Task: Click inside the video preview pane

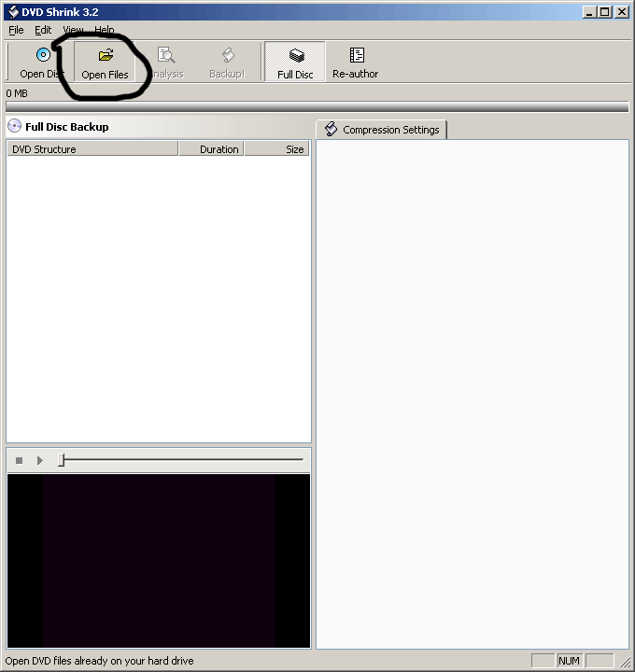Action: pyautogui.click(x=158, y=560)
